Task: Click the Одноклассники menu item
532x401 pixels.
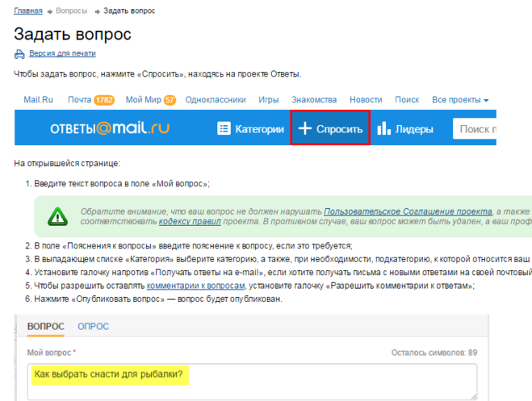Action: (x=215, y=100)
